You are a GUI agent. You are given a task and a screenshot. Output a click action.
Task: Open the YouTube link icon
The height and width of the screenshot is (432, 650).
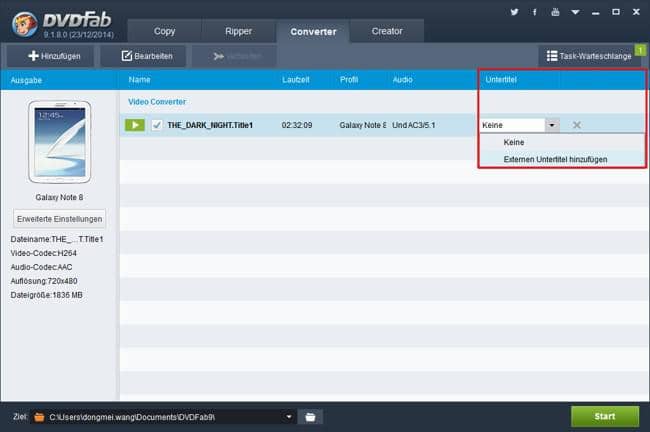coord(555,12)
